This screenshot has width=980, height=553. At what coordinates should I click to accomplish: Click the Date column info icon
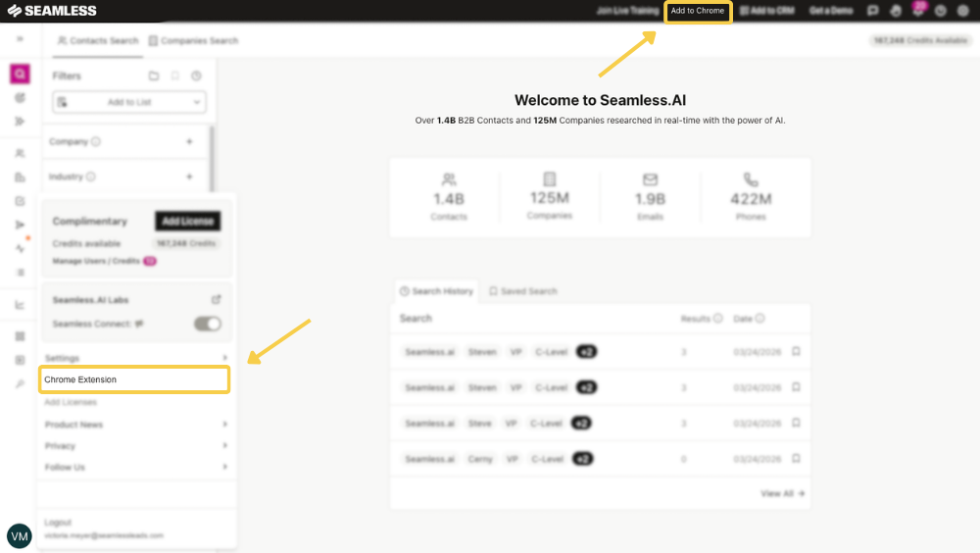point(760,319)
